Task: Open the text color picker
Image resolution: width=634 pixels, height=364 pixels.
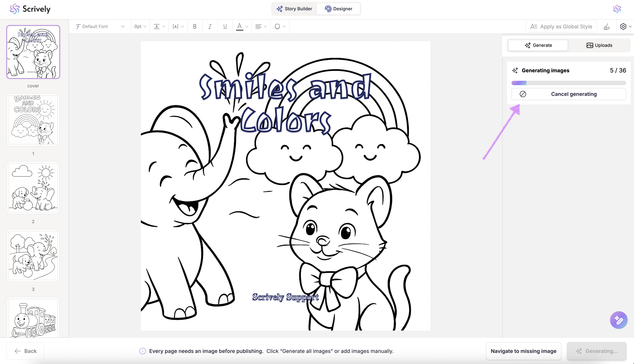Action: tap(242, 27)
